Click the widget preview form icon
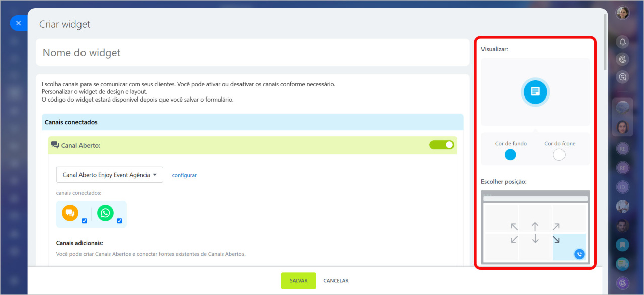The height and width of the screenshot is (295, 644). coord(535,92)
